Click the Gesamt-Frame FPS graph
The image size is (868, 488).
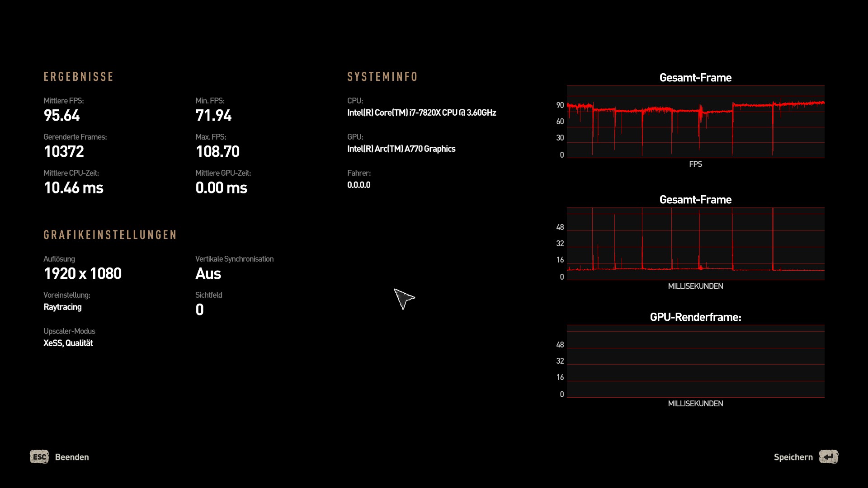(695, 122)
